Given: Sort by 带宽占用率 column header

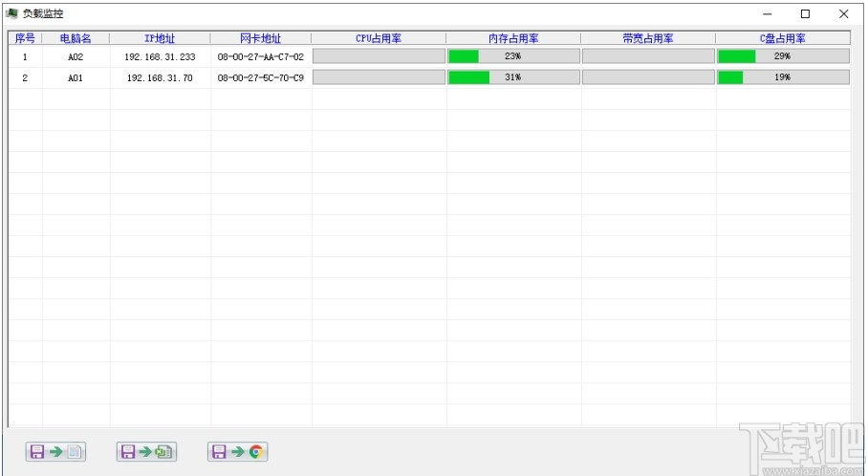Looking at the screenshot, I should 648,38.
